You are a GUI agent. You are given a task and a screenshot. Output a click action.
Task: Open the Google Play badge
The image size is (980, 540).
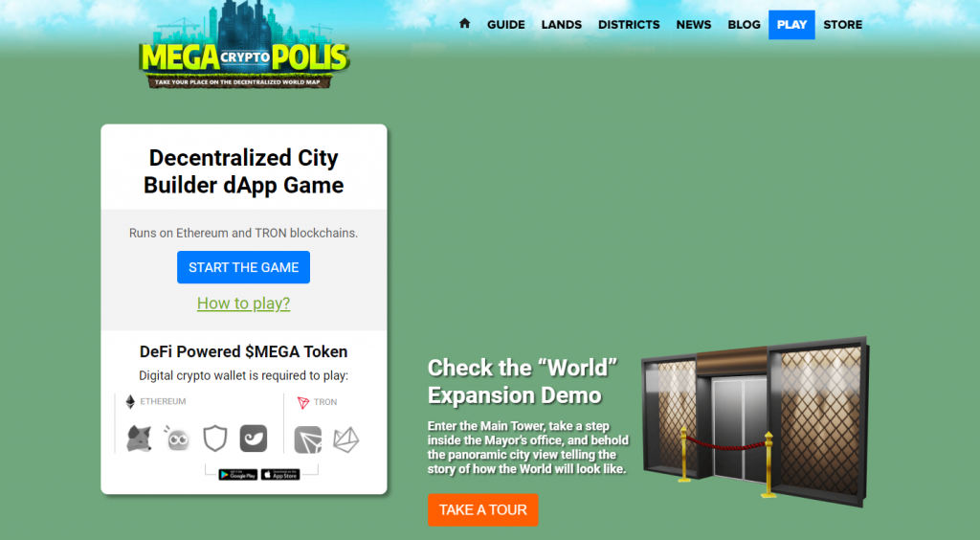(238, 475)
